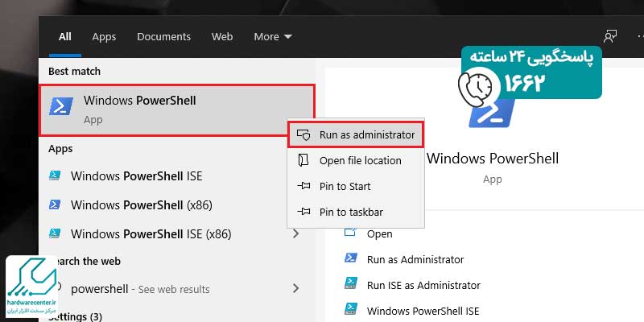The height and width of the screenshot is (322, 644).
Task: Click Windows PowerShell ISE in details pane
Action: 423,311
